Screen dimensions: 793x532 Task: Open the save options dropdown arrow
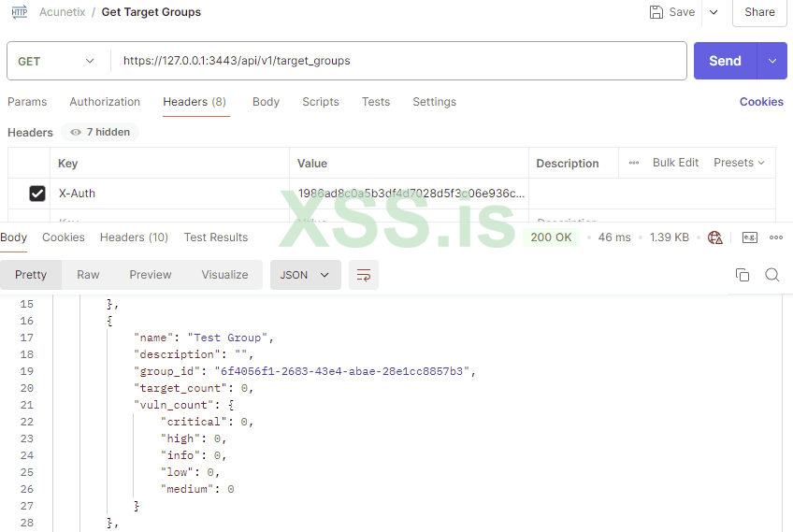tap(714, 12)
